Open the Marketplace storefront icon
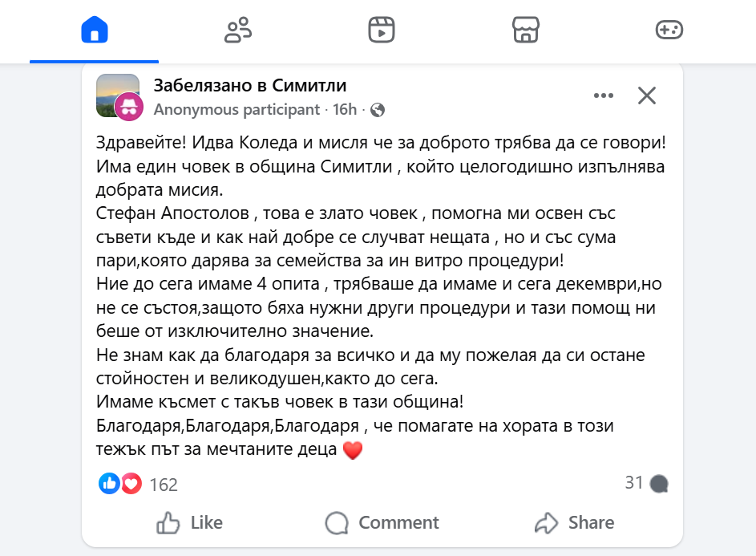 click(x=526, y=30)
